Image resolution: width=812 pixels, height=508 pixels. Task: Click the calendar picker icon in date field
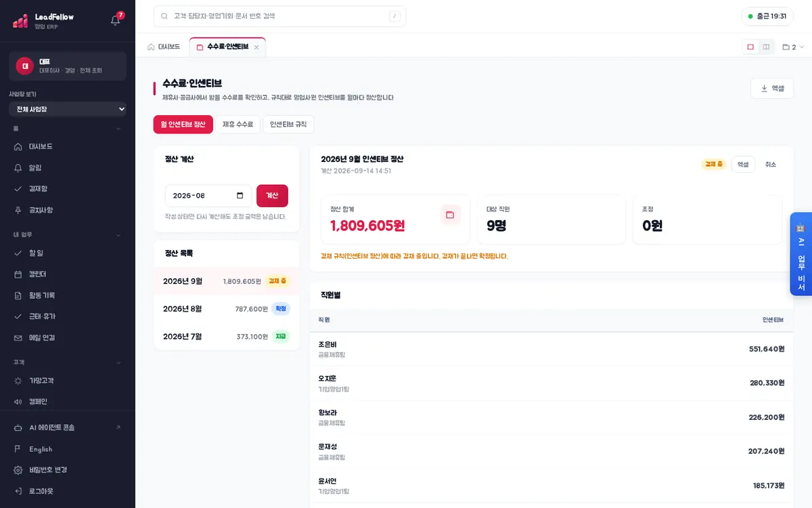tap(240, 196)
